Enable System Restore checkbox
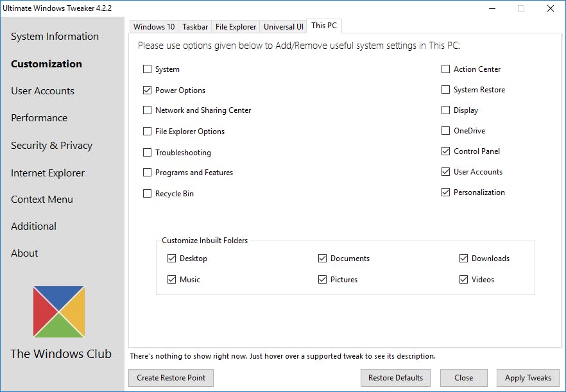 pos(446,90)
